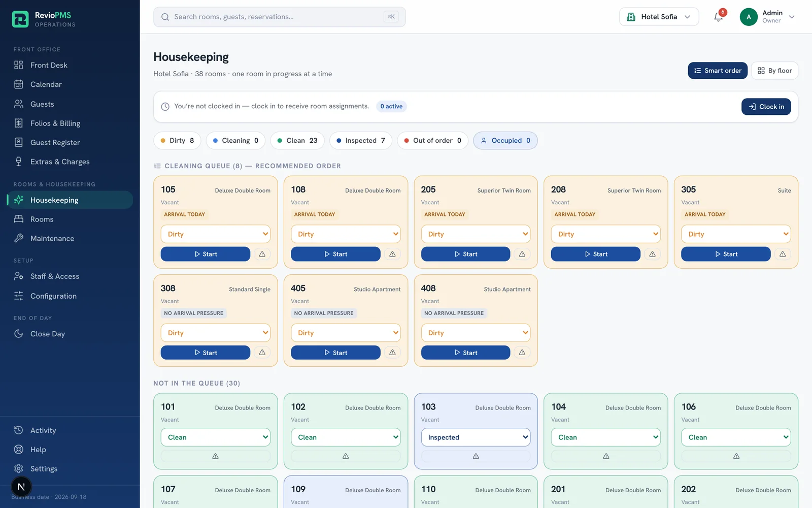Open status dropdown for room 408
The image size is (812, 508).
476,333
